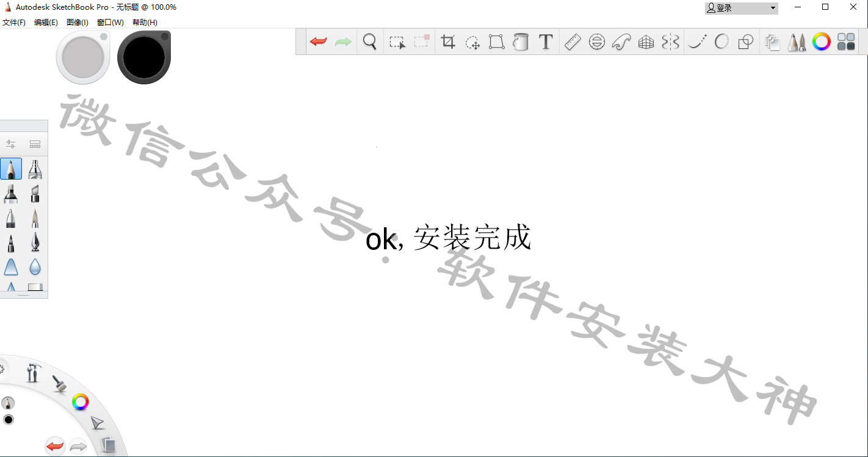The height and width of the screenshot is (457, 868).
Task: Open the 窗口(W) menu
Action: click(110, 23)
